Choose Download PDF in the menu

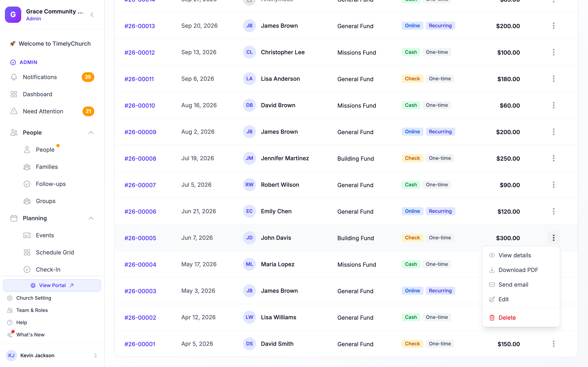pyautogui.click(x=521, y=270)
